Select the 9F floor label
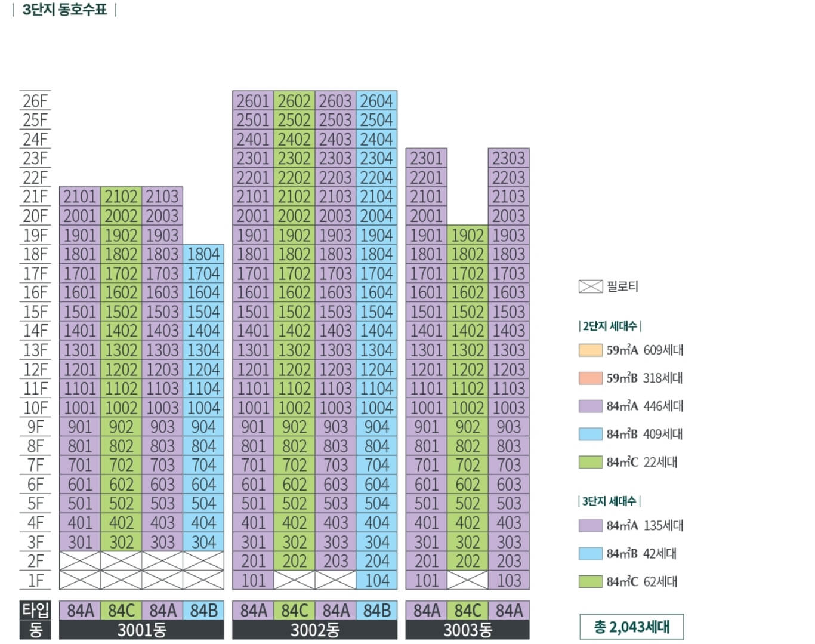This screenshot has width=815, height=644. point(35,427)
